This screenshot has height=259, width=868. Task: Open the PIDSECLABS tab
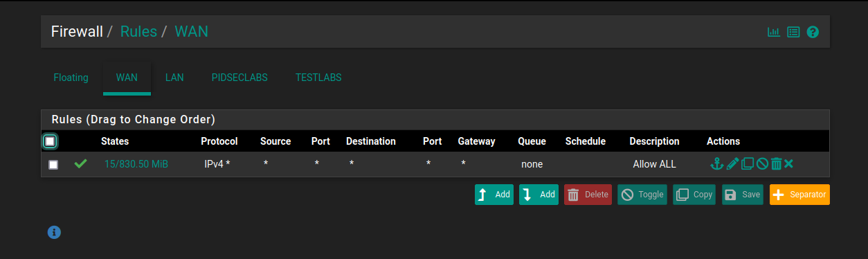(239, 78)
